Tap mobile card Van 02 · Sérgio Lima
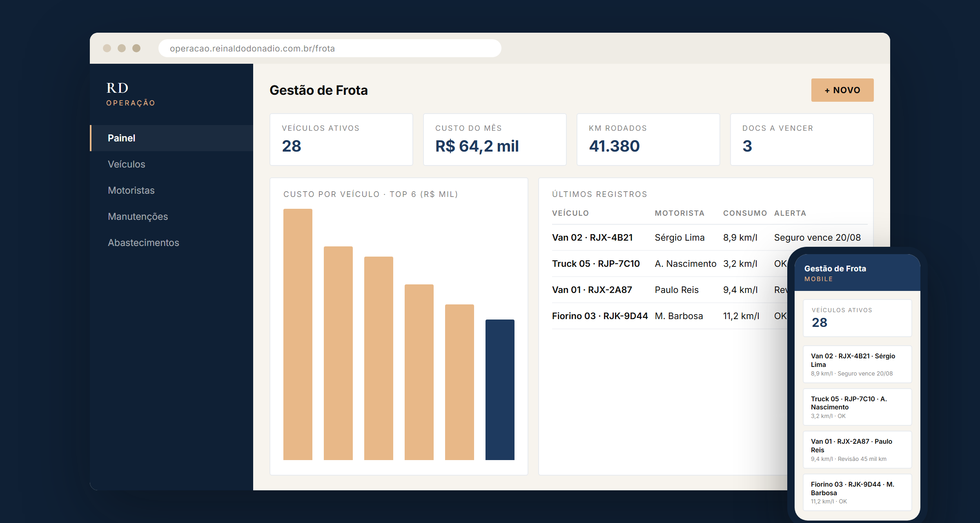This screenshot has height=523, width=980. click(857, 364)
